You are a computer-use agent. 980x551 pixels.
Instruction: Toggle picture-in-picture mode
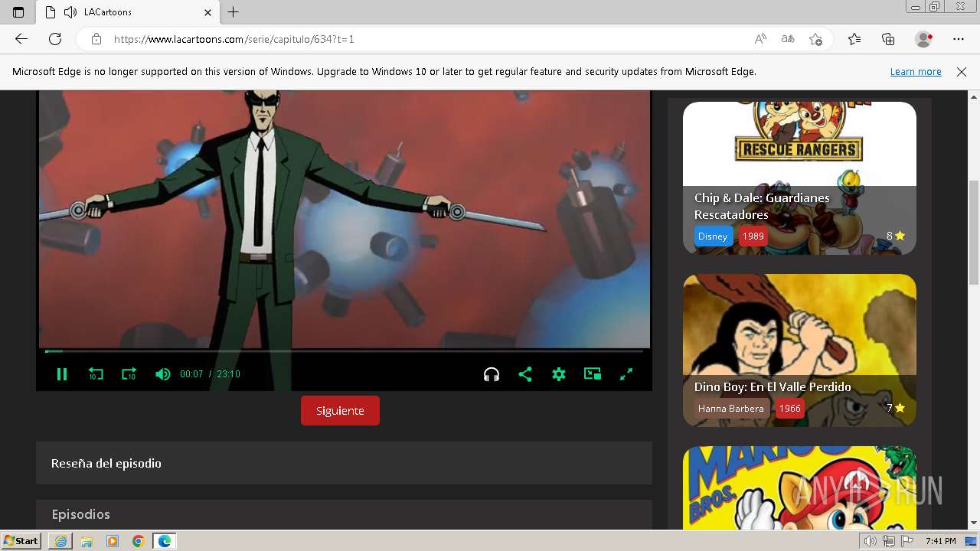coord(593,374)
